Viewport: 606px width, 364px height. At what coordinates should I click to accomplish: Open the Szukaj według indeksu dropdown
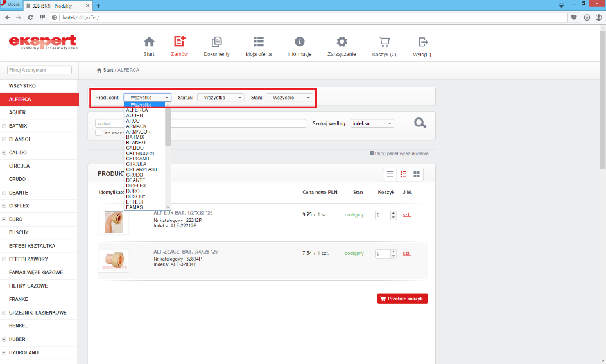pos(372,123)
